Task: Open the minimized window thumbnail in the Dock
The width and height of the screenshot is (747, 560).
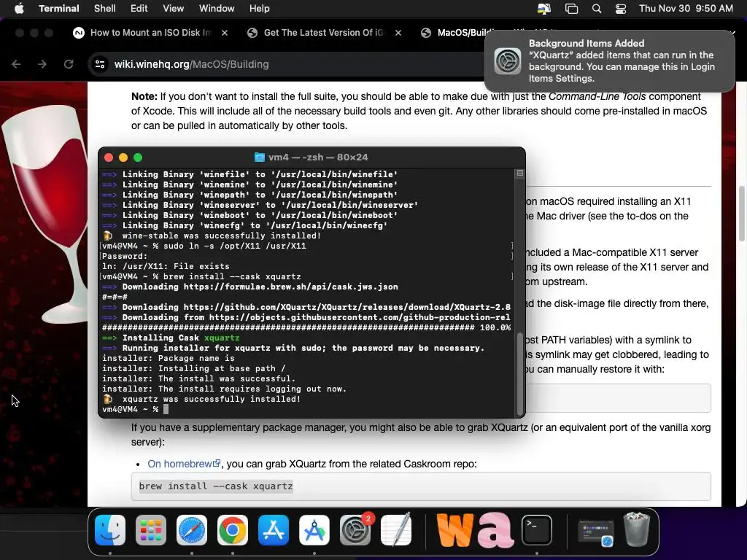Action: click(595, 532)
